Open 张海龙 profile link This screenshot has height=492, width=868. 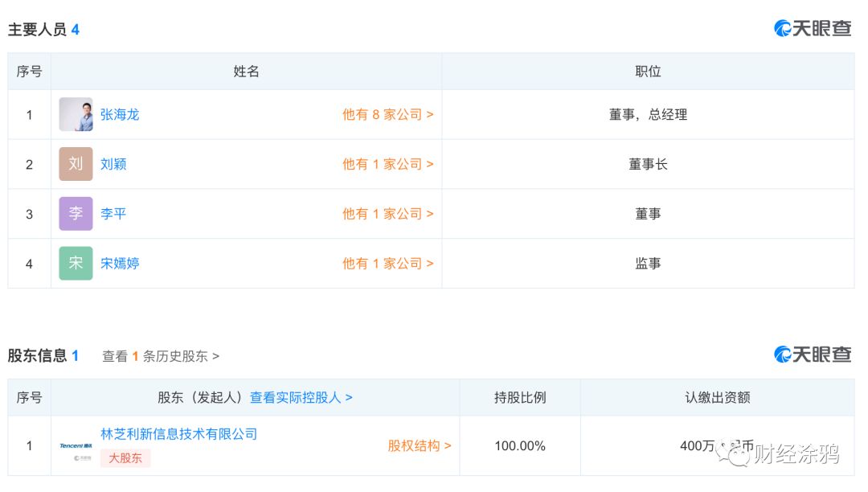click(120, 115)
